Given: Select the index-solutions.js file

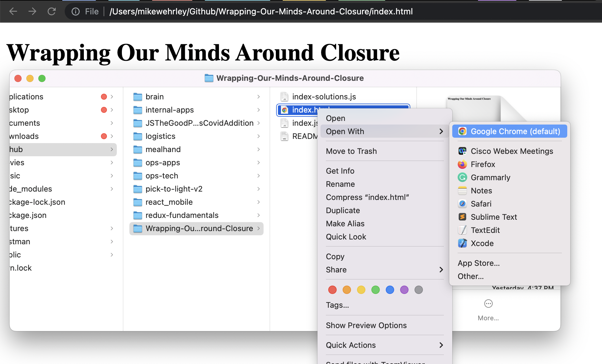Looking at the screenshot, I should click(x=324, y=97).
